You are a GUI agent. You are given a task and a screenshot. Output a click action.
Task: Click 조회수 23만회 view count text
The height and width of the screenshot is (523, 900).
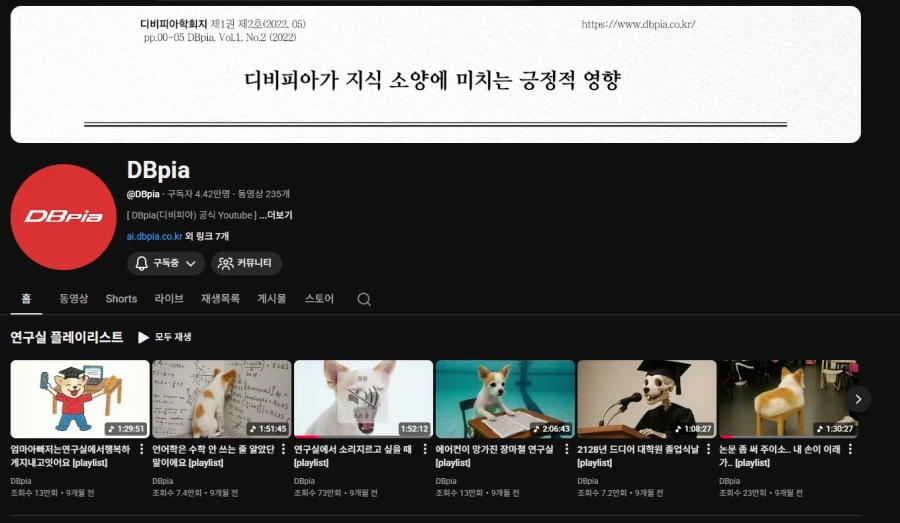(x=743, y=493)
